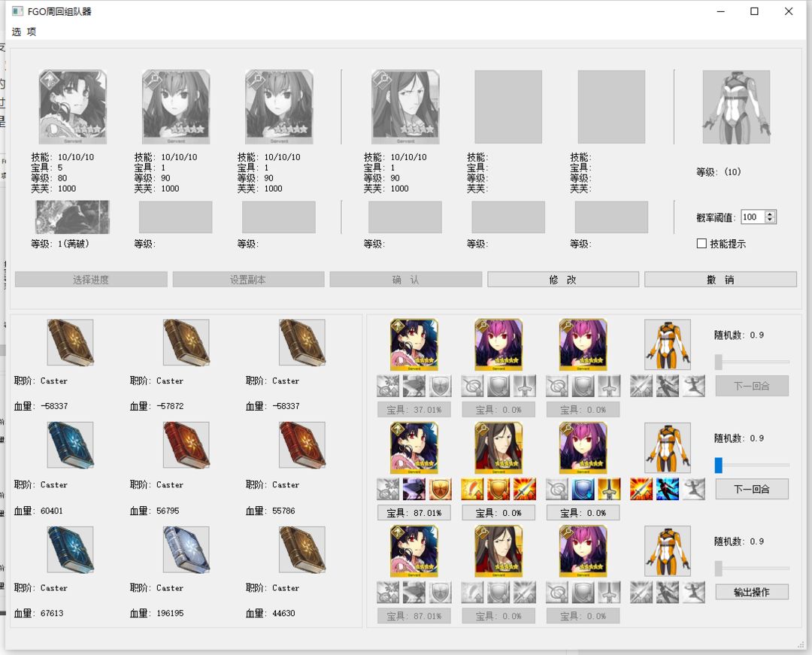
Task: Click the greyed third master skill in second turn
Action: coord(694,490)
